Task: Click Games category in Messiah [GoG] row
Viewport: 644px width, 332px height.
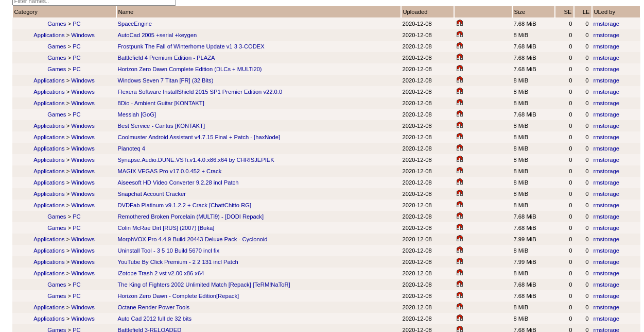Action: (57, 114)
